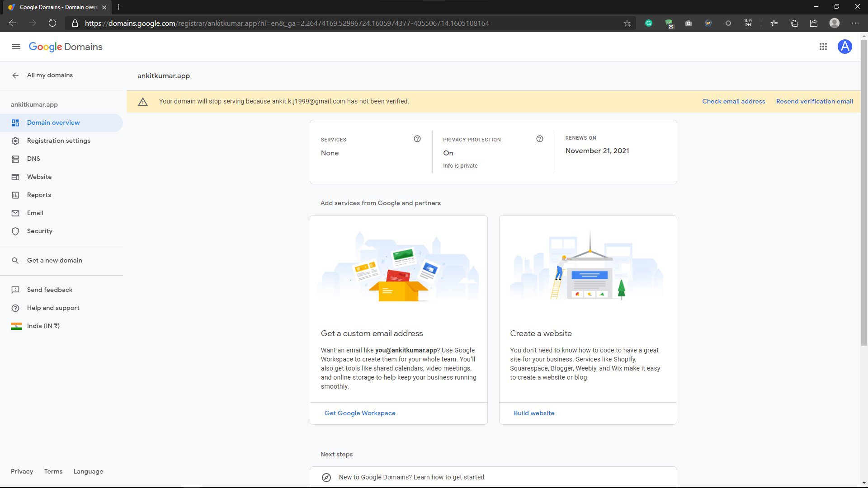Click Check email address link
868x488 pixels.
[x=734, y=101]
